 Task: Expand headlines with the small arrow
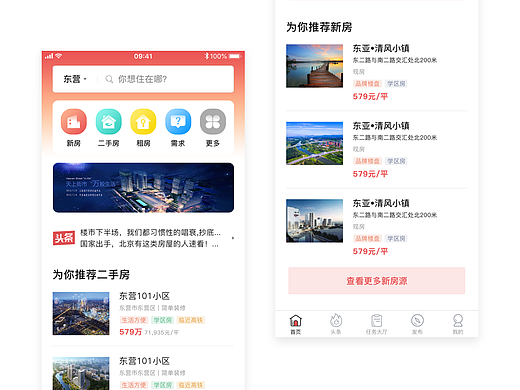[x=233, y=238]
